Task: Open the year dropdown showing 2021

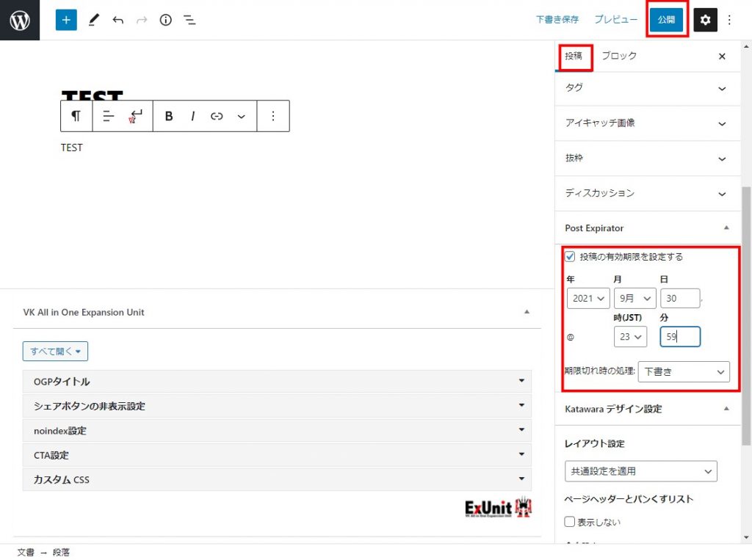Action: pos(588,298)
